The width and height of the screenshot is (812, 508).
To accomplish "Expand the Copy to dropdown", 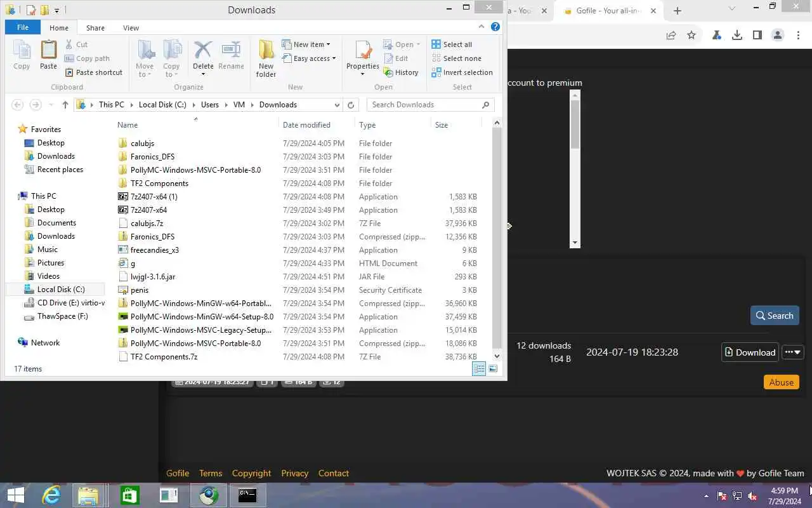I will pyautogui.click(x=171, y=70).
